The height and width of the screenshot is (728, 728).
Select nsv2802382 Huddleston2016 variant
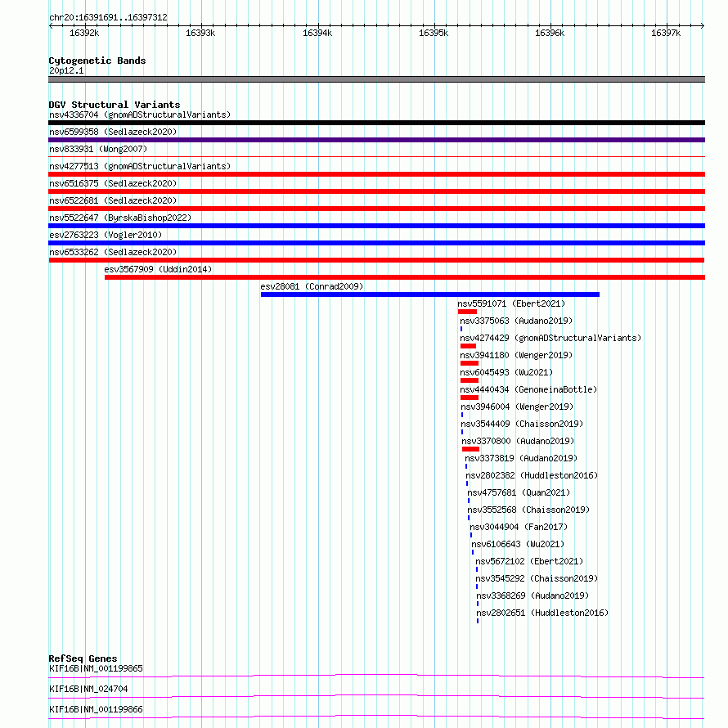(x=532, y=475)
